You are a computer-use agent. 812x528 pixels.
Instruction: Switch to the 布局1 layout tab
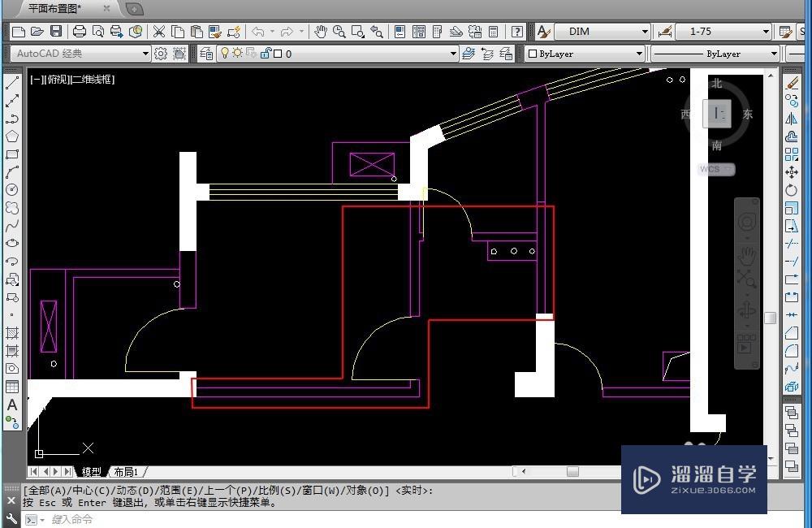pyautogui.click(x=126, y=471)
